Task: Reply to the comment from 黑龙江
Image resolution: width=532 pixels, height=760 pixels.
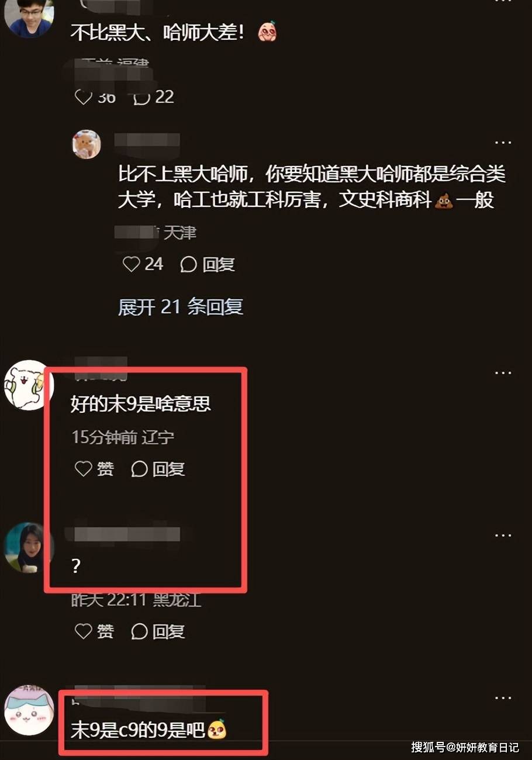Action: [158, 631]
